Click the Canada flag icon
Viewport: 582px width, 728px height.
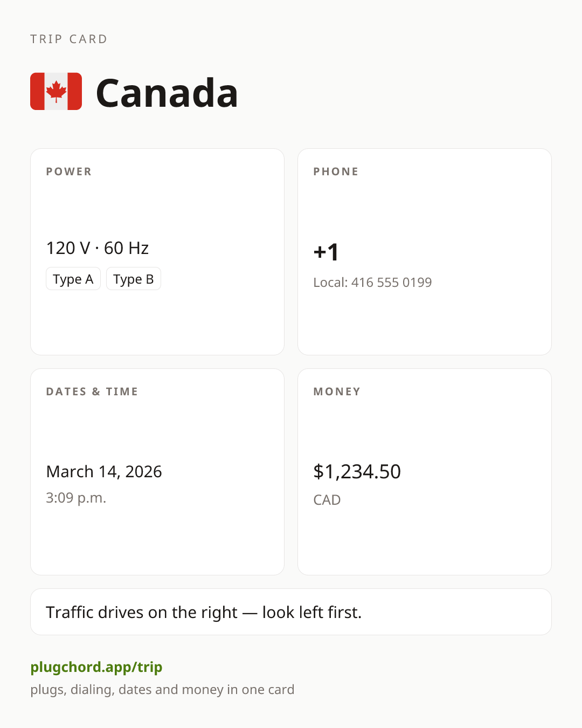pos(56,92)
